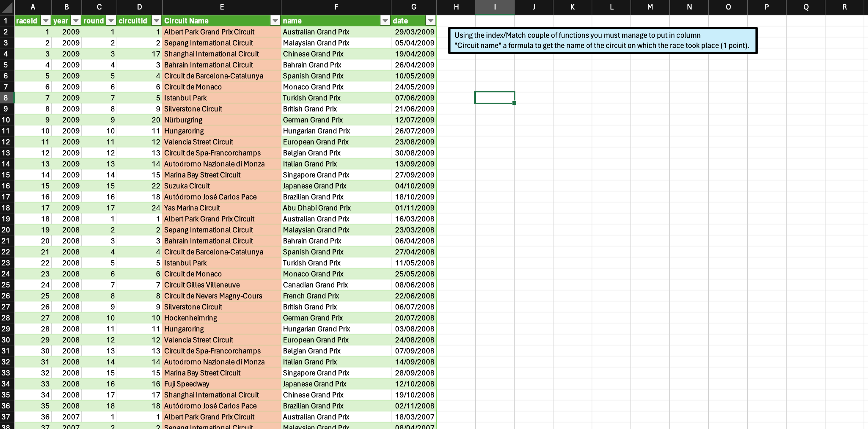Click the Abu Dhabi Grand Prix cell
The width and height of the screenshot is (868, 429).
(x=317, y=208)
